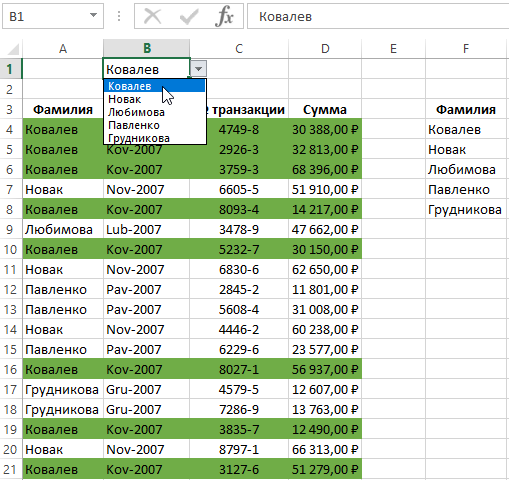This screenshot has width=509, height=480.
Task: Select row 16 header
Action: (x=10, y=369)
